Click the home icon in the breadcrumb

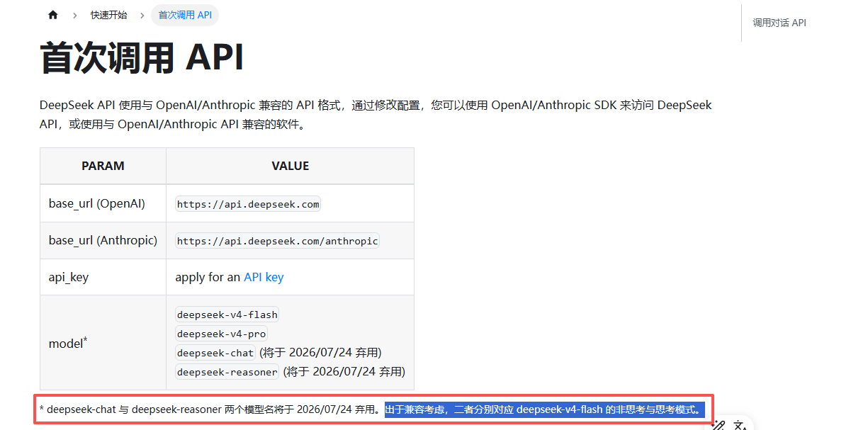(53, 15)
